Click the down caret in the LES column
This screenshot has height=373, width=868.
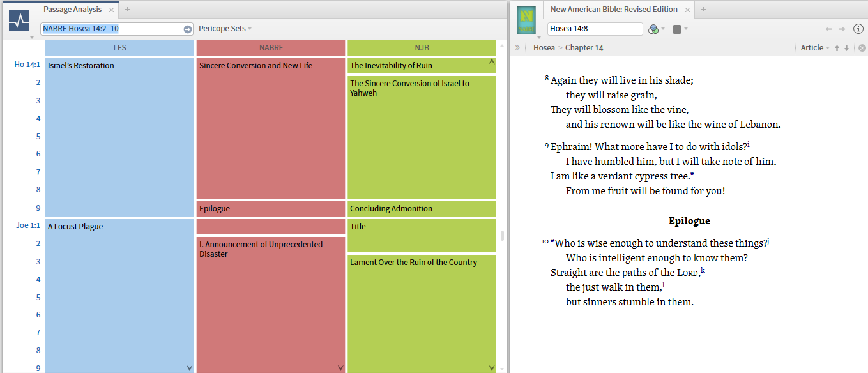click(x=189, y=367)
